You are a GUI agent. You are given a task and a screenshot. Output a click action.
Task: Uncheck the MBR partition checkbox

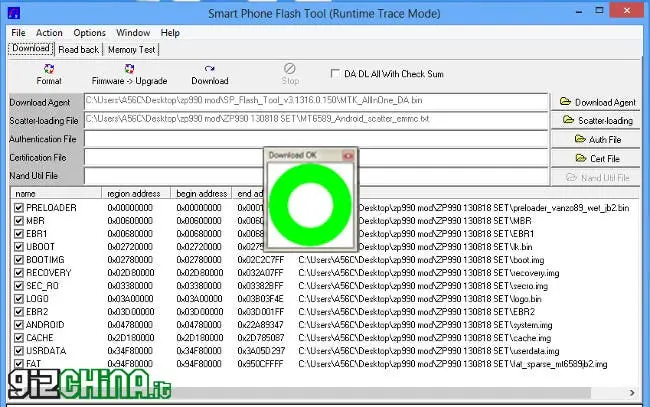pyautogui.click(x=19, y=221)
